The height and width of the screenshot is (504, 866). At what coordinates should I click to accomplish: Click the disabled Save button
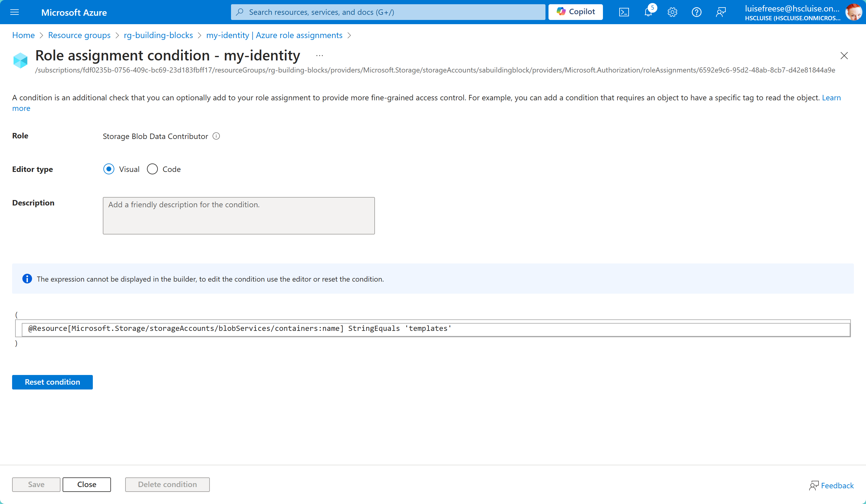[x=36, y=484]
